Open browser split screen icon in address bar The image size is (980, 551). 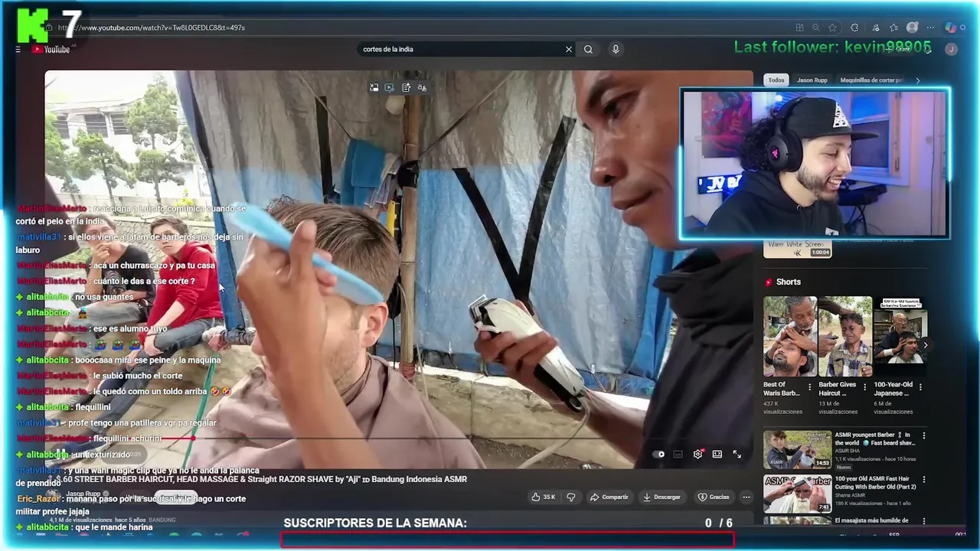click(799, 28)
